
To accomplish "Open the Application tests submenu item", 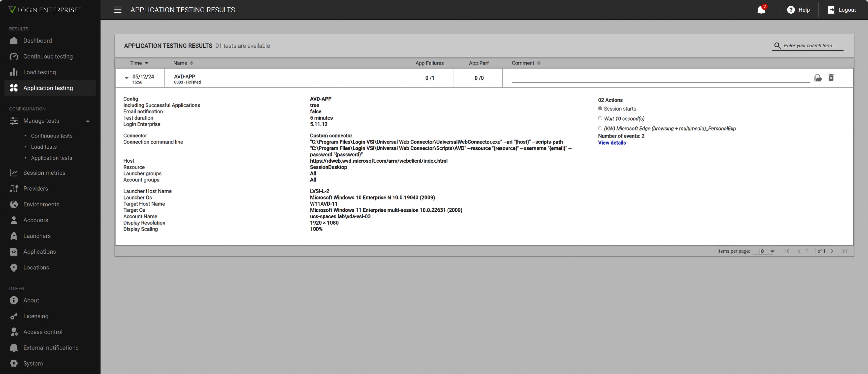I will 52,158.
